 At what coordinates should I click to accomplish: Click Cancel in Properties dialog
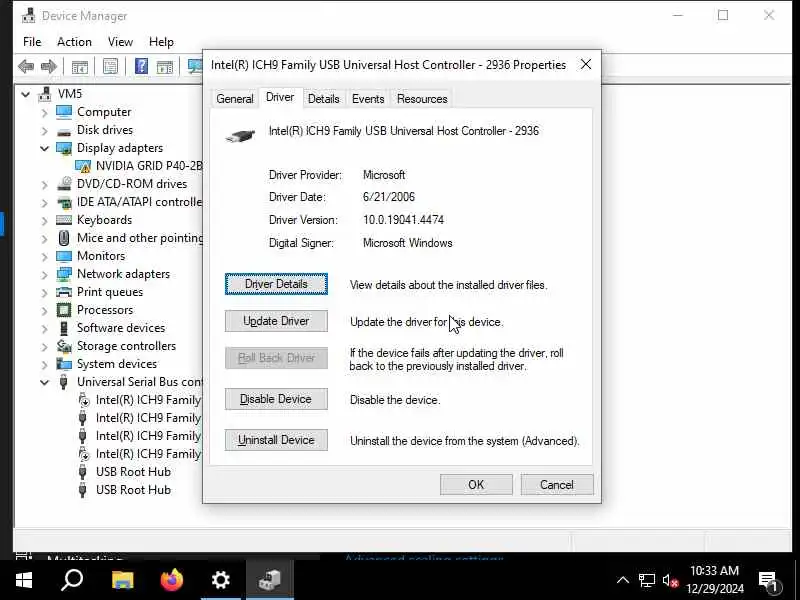point(557,485)
